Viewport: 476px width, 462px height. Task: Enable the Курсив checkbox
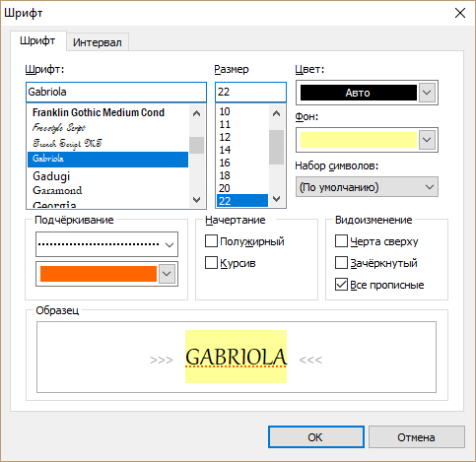[x=211, y=263]
